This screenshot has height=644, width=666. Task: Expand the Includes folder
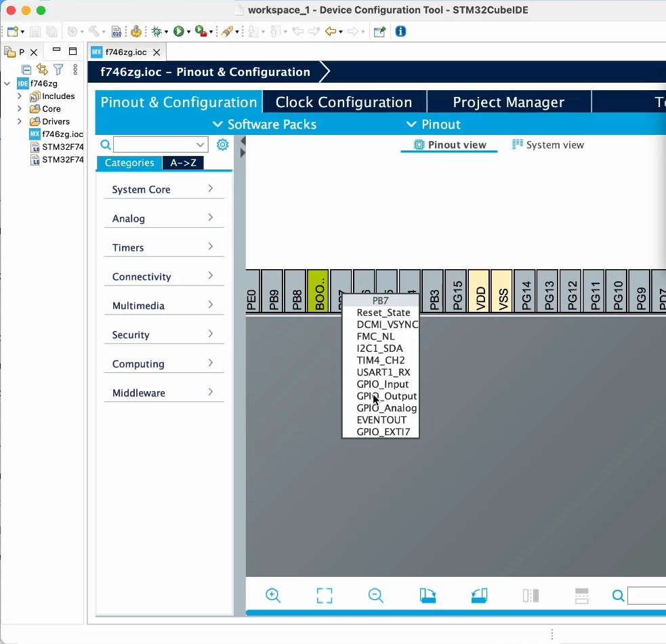point(20,96)
